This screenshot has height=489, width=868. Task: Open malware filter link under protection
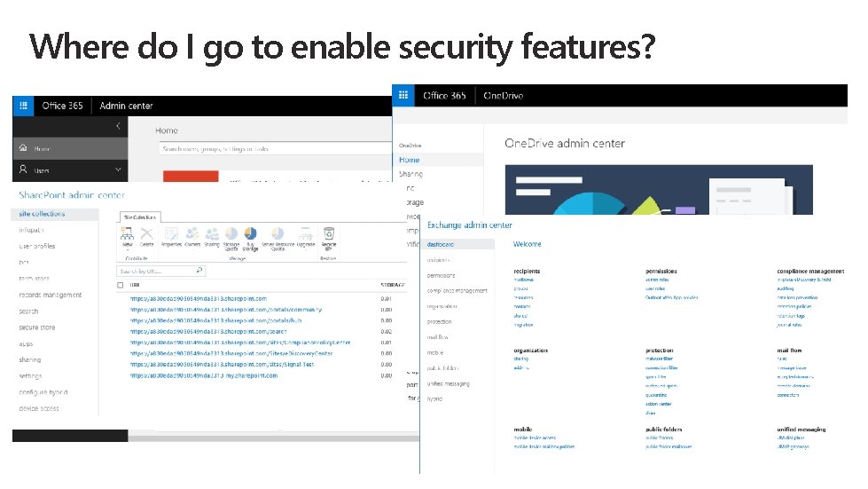(x=660, y=359)
